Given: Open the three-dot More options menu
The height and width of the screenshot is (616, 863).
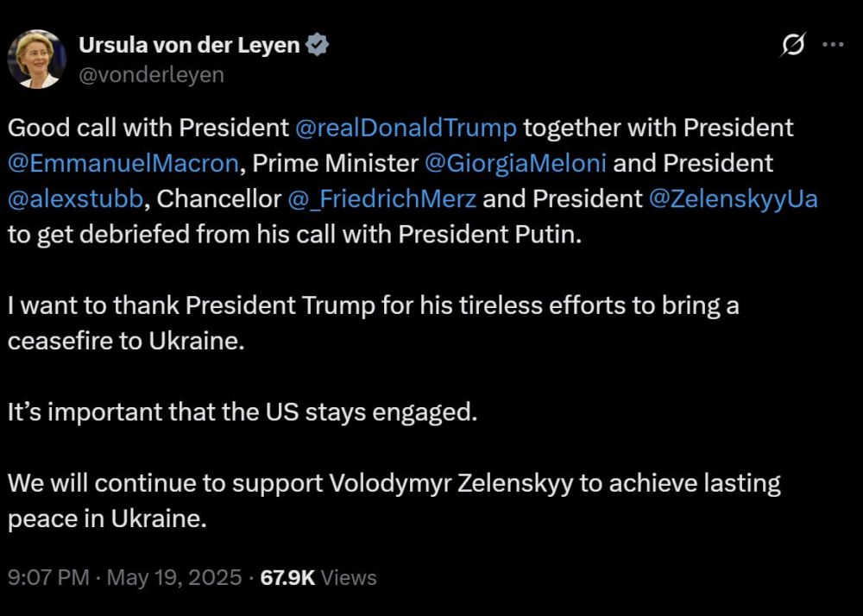Looking at the screenshot, I should coord(833,46).
